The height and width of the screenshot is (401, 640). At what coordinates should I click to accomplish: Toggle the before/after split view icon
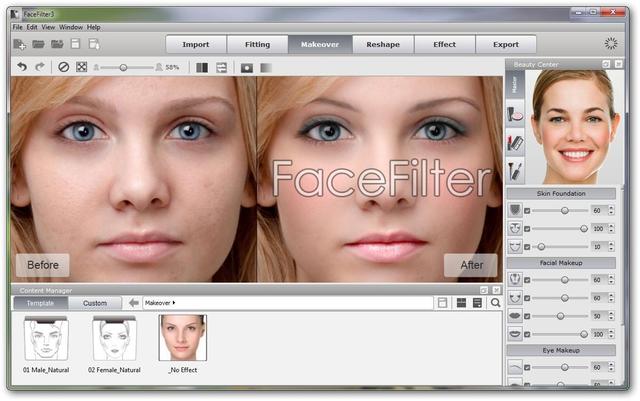coord(202,67)
